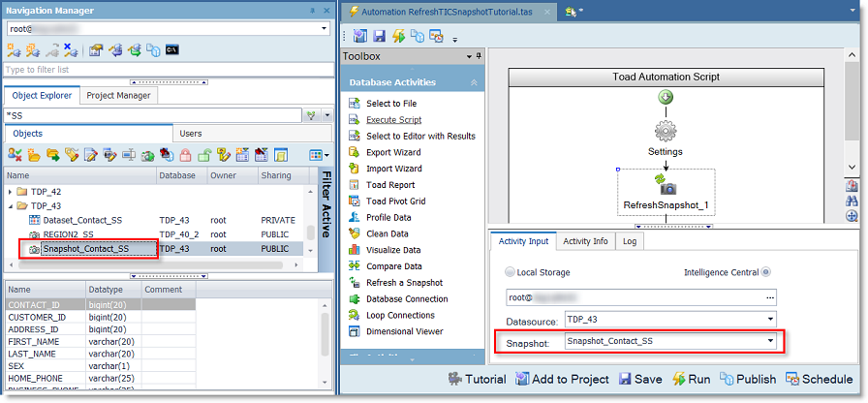Pin the Navigation Manager panel
The image size is (868, 403).
(x=313, y=11)
